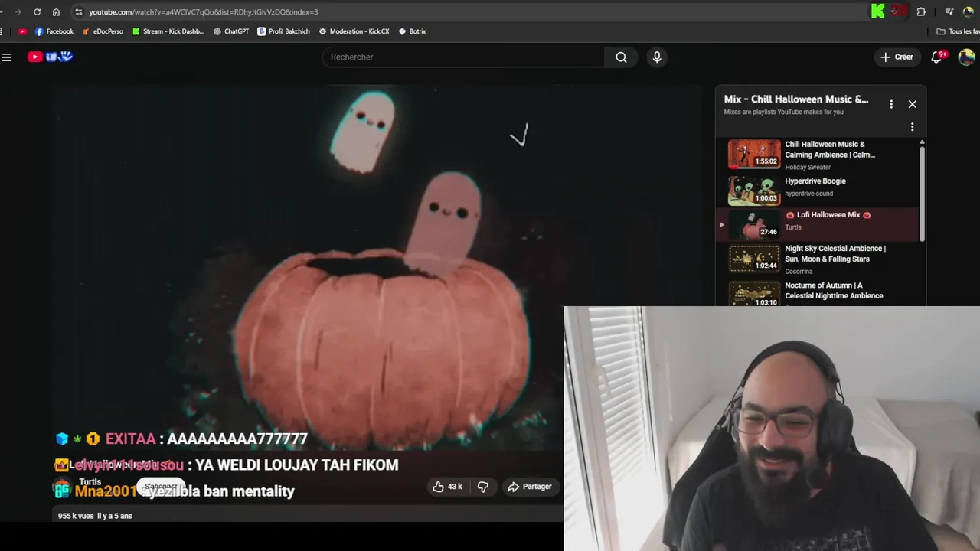Image resolution: width=980 pixels, height=551 pixels.
Task: Open the mix playlist header three-dot menu
Action: tap(891, 104)
